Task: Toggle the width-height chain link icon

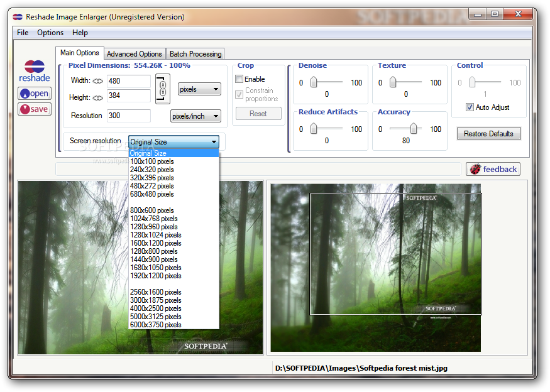Action: click(x=163, y=89)
